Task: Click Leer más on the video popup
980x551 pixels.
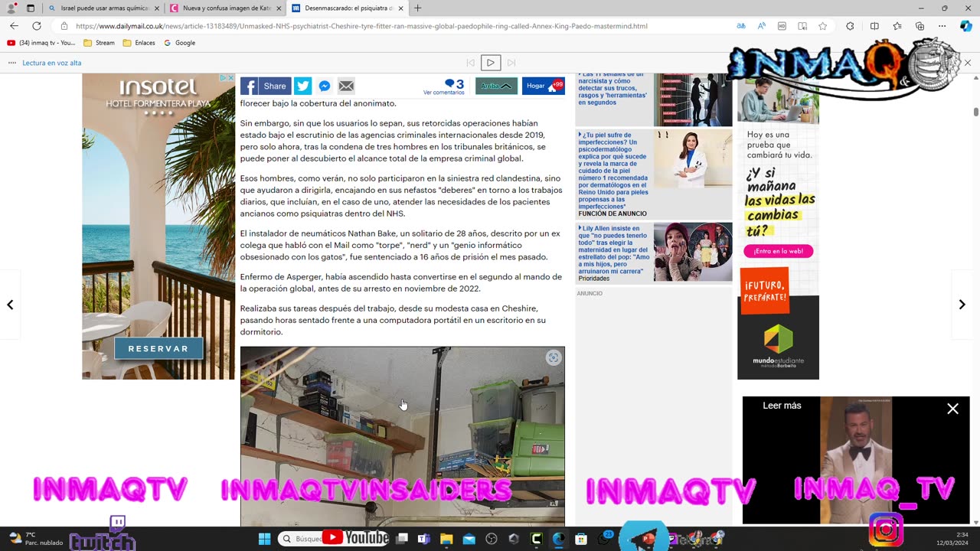Action: point(782,406)
